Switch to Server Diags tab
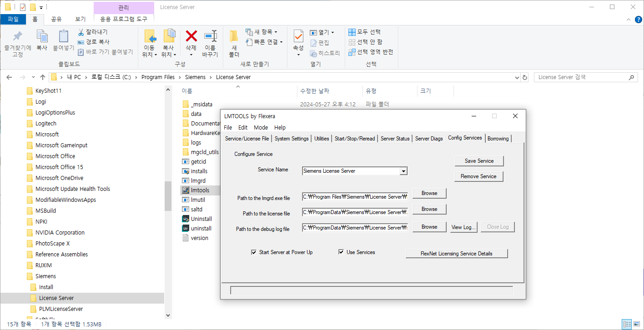 tap(429, 139)
